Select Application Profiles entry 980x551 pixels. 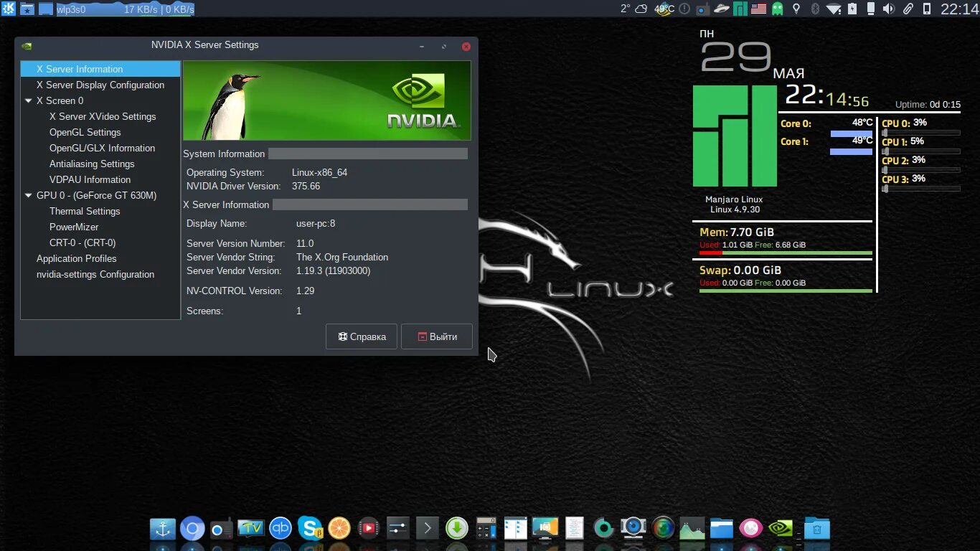coord(77,258)
